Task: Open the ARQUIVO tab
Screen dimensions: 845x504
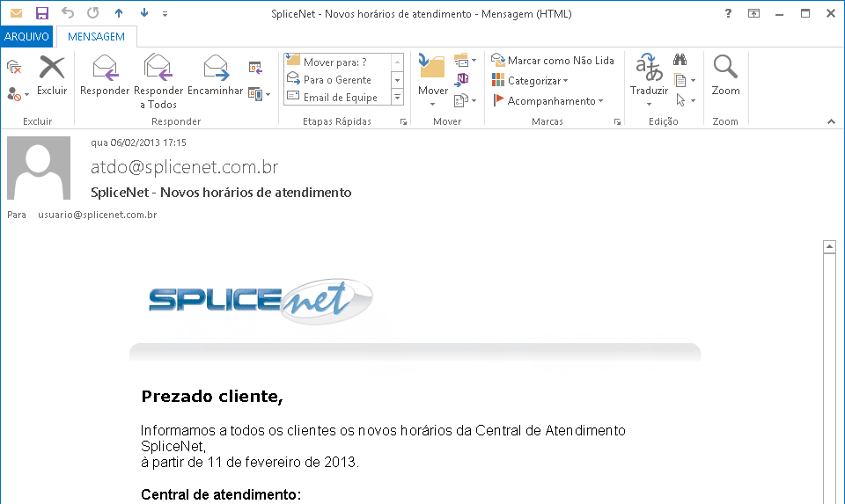Action: (26, 37)
